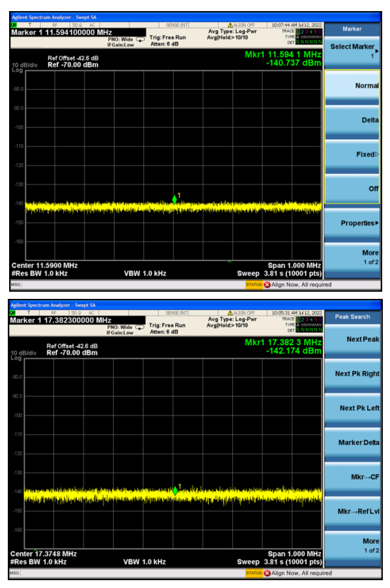The width and height of the screenshot is (390, 588).
Task: Click the Next Pk Left softkey
Action: pyautogui.click(x=352, y=408)
